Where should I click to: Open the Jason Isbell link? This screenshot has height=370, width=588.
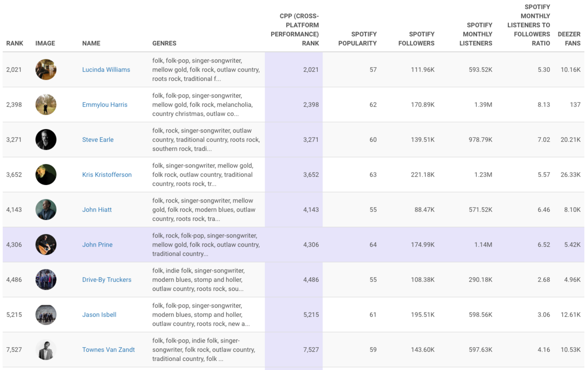pos(99,314)
